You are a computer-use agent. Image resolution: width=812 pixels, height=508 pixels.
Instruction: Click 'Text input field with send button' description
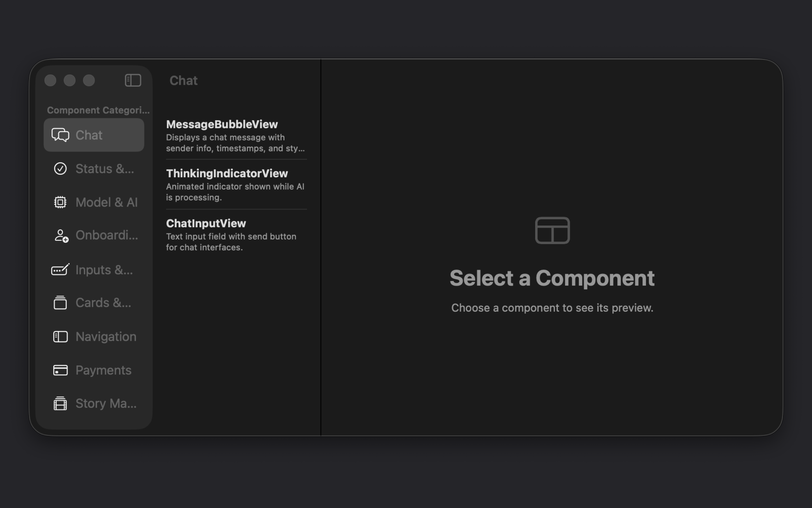point(231,242)
